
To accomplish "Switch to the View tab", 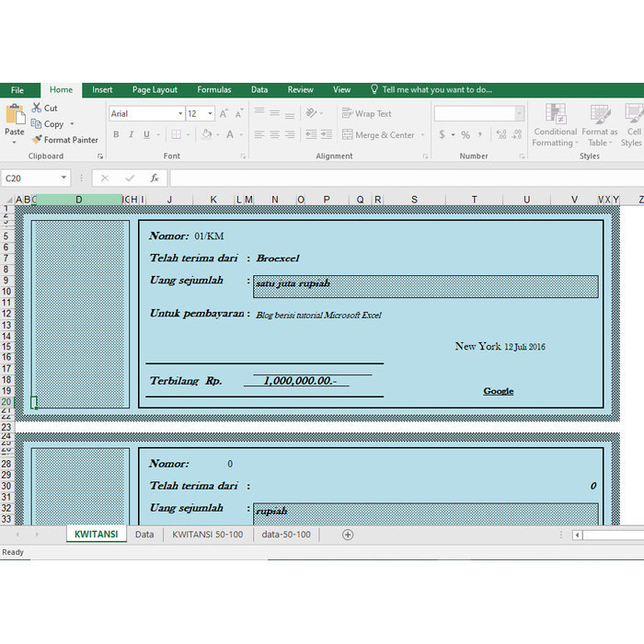I will [x=341, y=90].
